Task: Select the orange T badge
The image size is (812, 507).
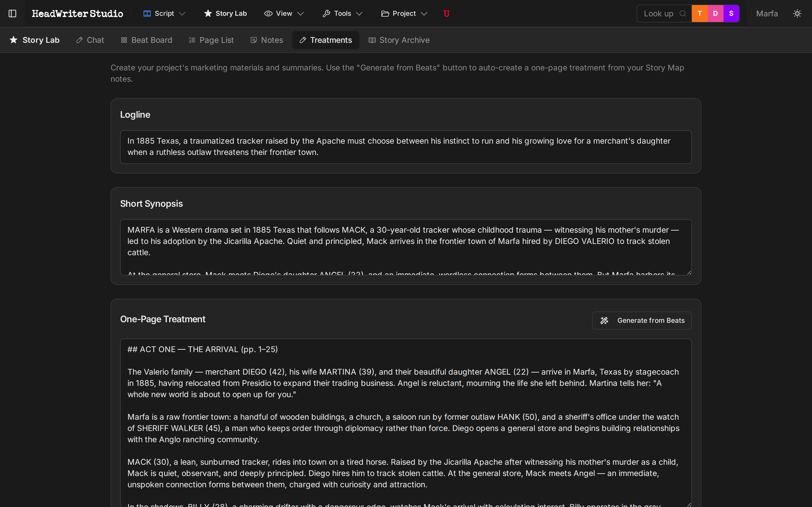Action: pyautogui.click(x=700, y=14)
